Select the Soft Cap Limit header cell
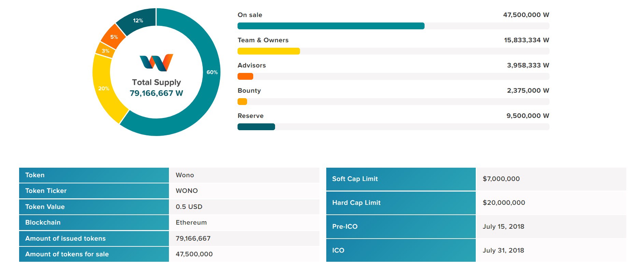Image resolution: width=644 pixels, height=273 pixels. [x=401, y=179]
